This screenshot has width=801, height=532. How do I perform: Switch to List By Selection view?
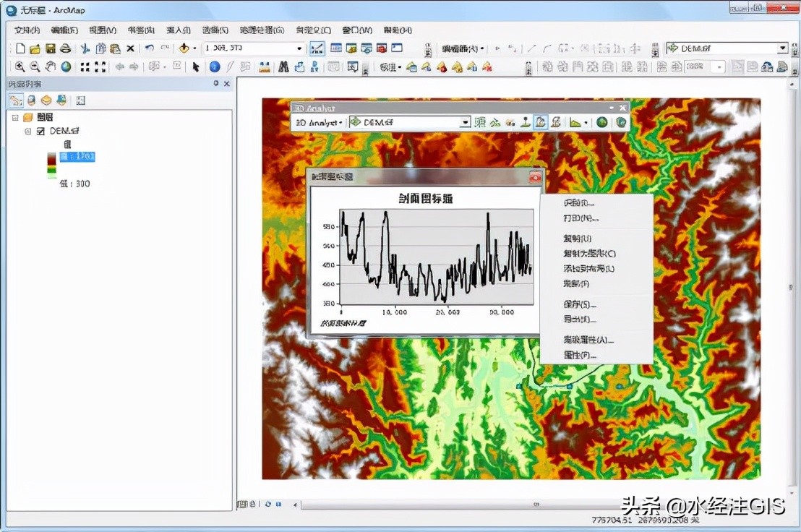click(61, 100)
